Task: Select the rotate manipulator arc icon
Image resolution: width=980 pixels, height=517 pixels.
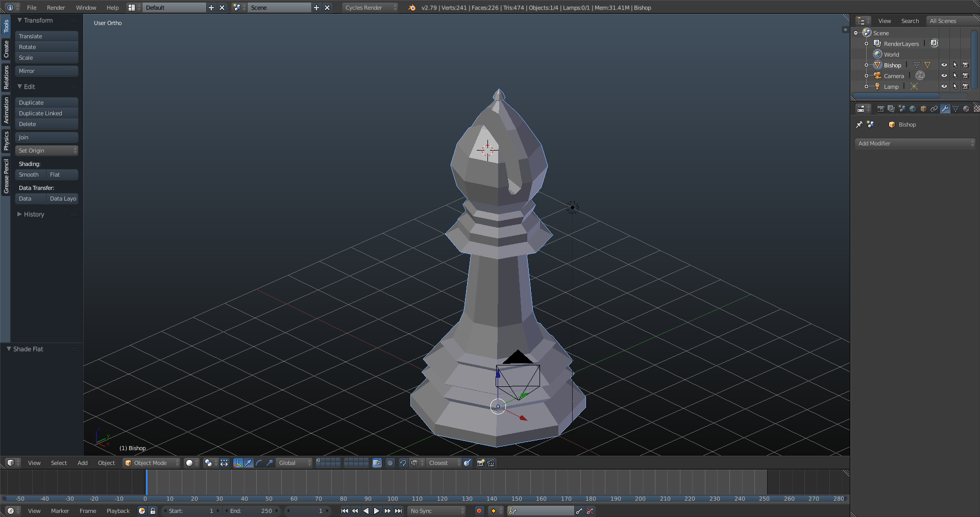Action: [259, 463]
